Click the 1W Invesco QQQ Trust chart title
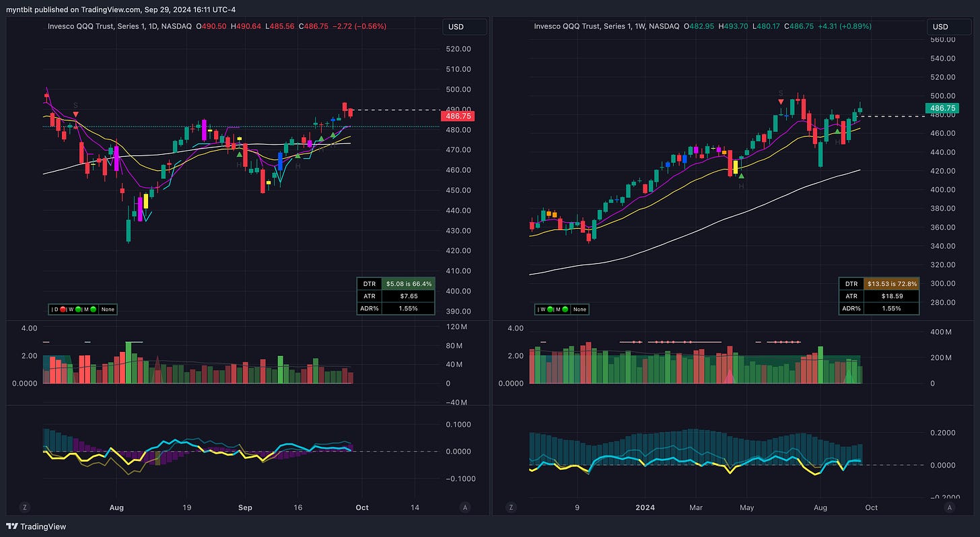Screen dimensions: 980x537 point(606,26)
